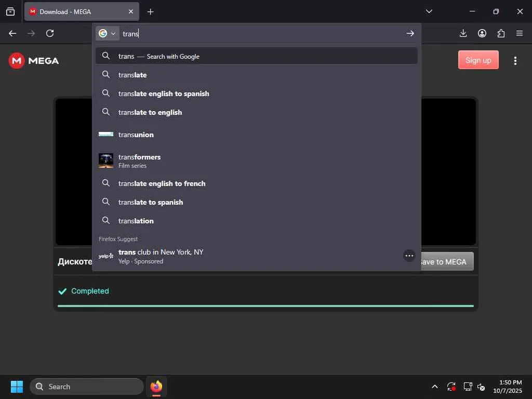Go back to the previous page
The width and height of the screenshot is (532, 399).
[12, 33]
